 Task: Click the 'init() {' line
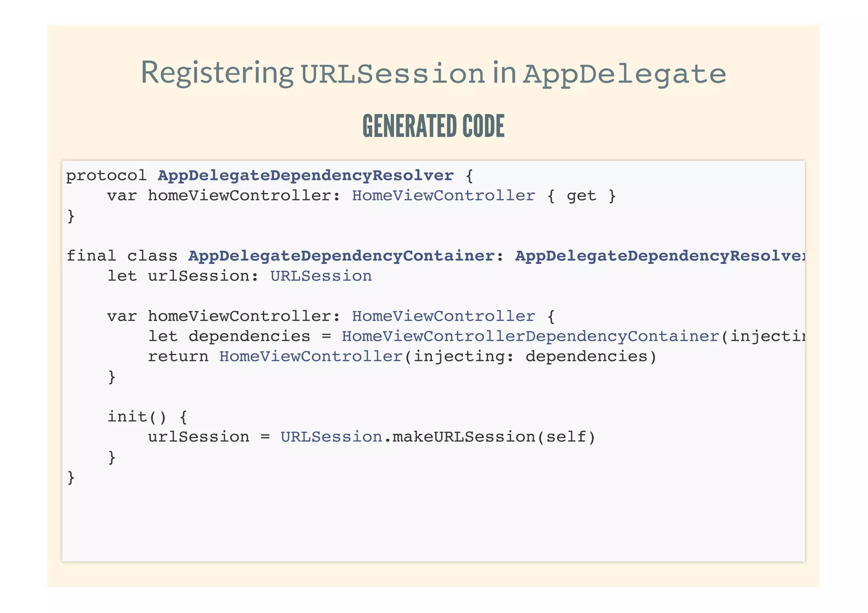[147, 417]
